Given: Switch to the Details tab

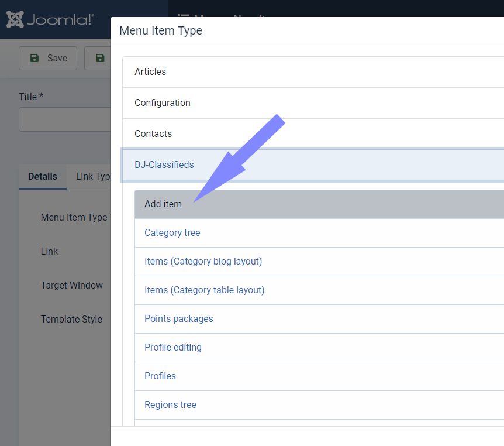Looking at the screenshot, I should click(43, 177).
